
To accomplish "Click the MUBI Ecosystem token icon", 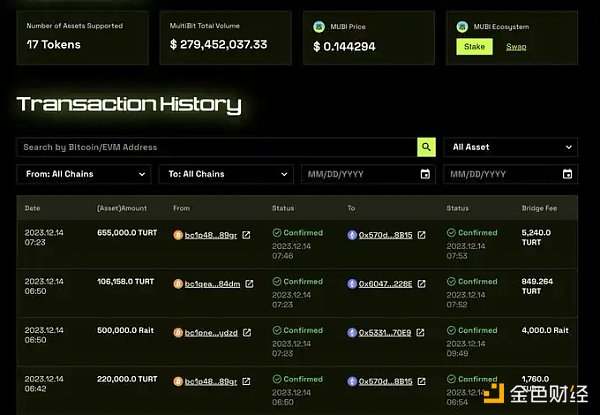I will 462,27.
